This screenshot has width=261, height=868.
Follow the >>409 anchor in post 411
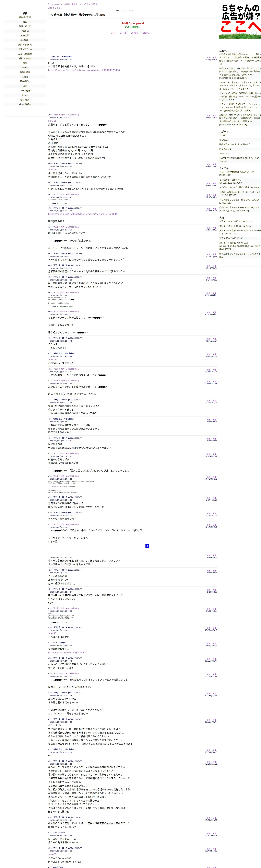click(x=52, y=359)
